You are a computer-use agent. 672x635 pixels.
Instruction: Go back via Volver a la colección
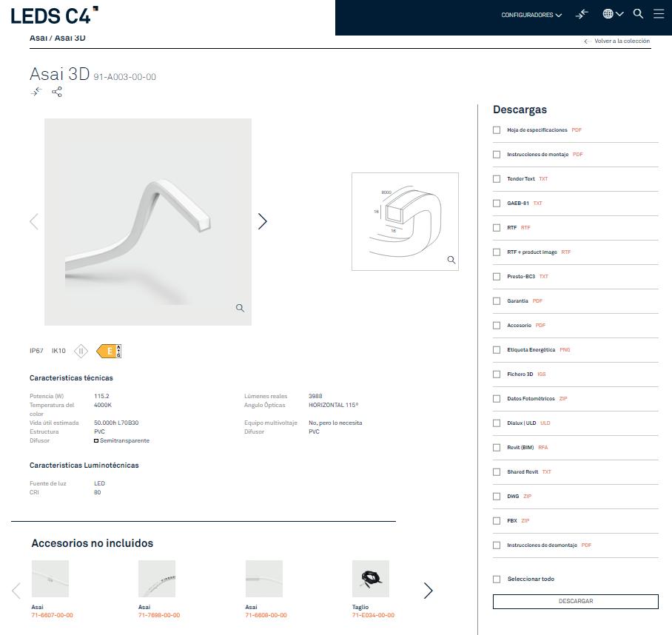click(x=616, y=41)
